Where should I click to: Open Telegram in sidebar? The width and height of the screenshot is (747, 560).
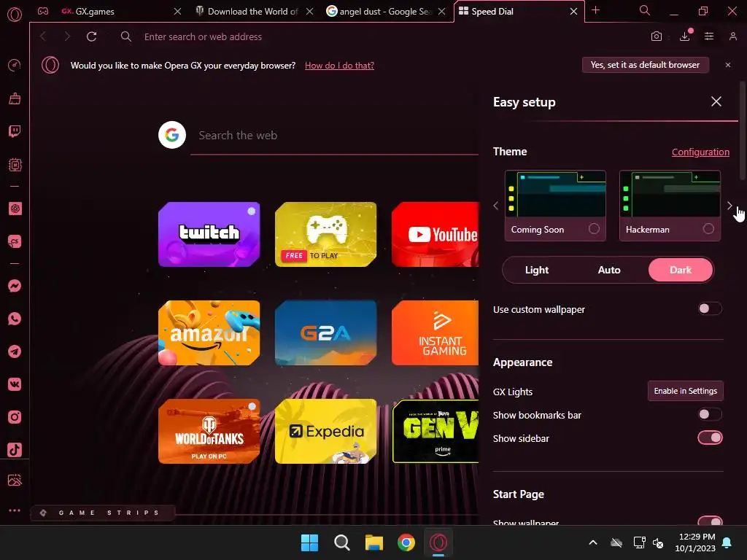coord(15,351)
